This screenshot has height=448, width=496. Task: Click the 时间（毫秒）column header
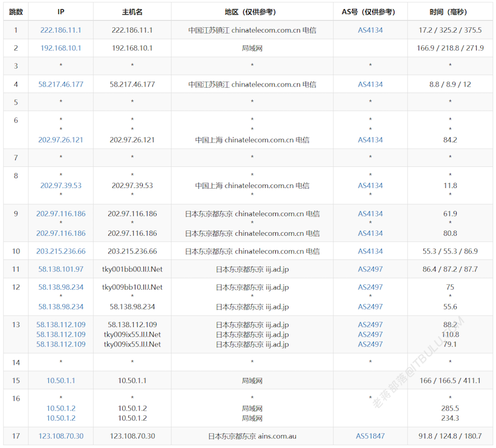450,12
